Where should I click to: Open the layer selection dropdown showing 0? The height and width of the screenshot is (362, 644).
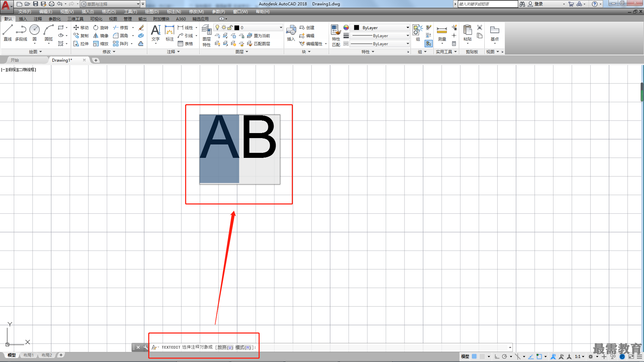pos(248,27)
